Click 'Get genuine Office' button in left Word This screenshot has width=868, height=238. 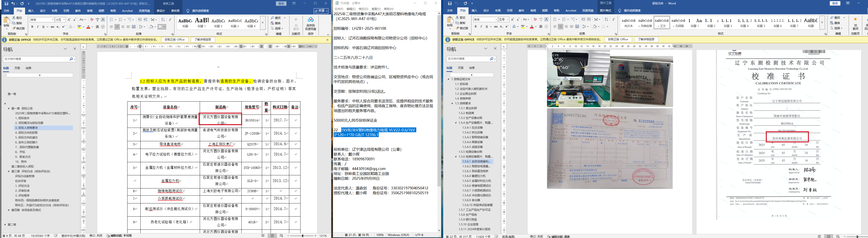(175, 40)
